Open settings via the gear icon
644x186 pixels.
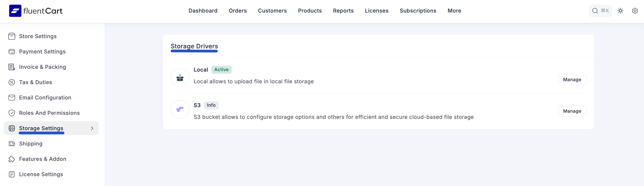click(635, 11)
